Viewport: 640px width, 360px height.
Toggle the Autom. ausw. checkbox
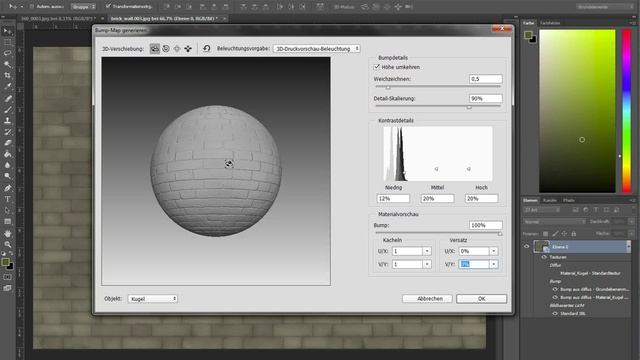pos(32,7)
